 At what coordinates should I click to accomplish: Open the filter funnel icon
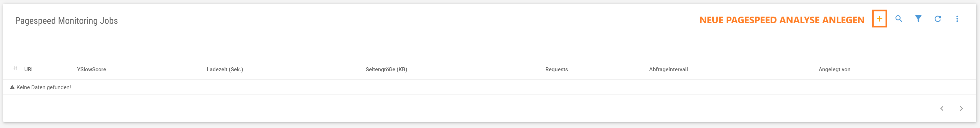tap(918, 19)
